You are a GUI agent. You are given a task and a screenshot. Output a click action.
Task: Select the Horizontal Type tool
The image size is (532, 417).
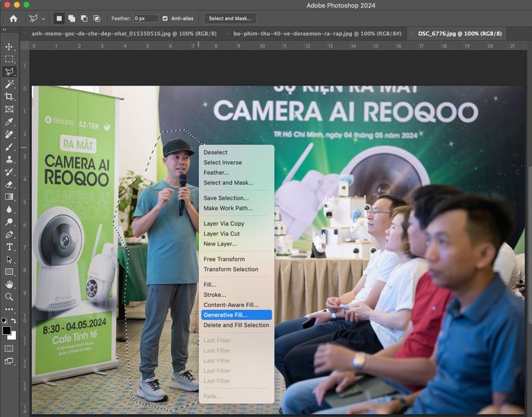9,247
